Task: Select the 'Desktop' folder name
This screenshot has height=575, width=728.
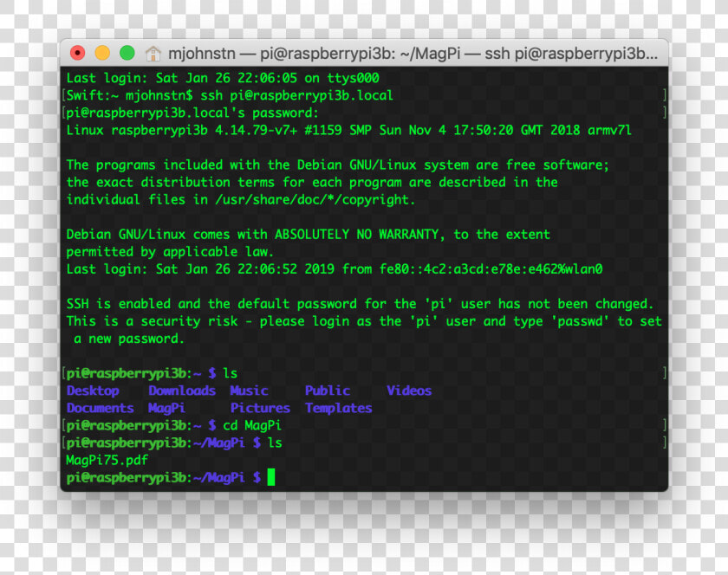Action: tap(93, 391)
